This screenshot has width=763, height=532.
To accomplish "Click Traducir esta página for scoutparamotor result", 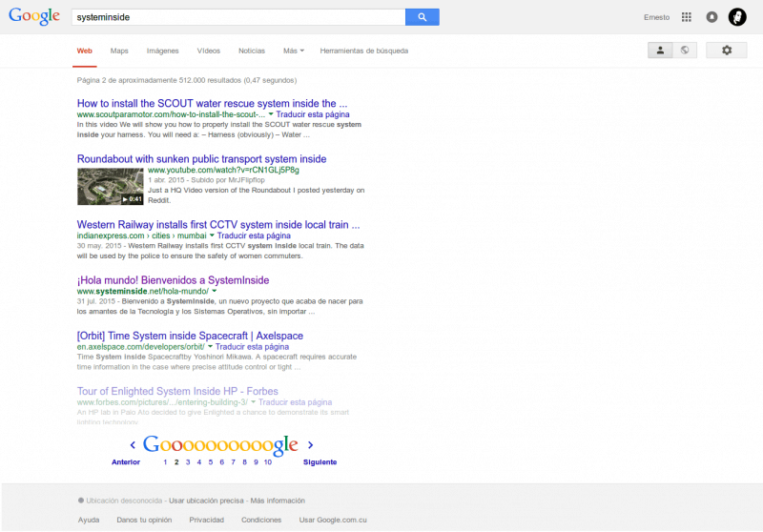I will point(313,114).
